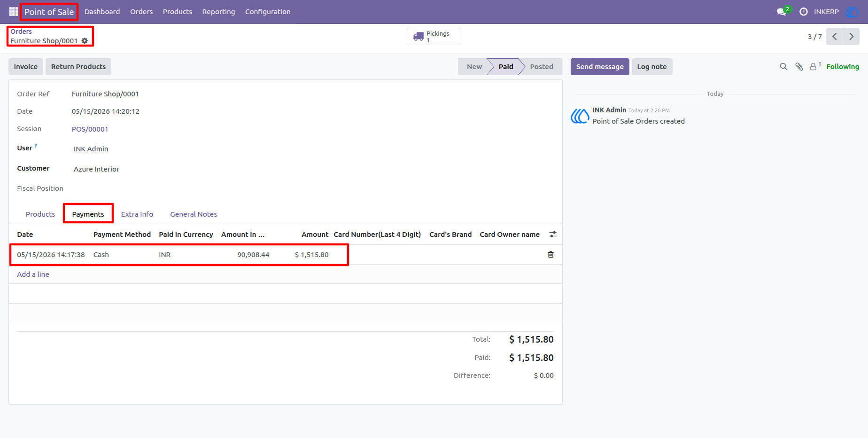The image size is (868, 438).
Task: Click the Orders breadcrumb link
Action: (x=21, y=31)
